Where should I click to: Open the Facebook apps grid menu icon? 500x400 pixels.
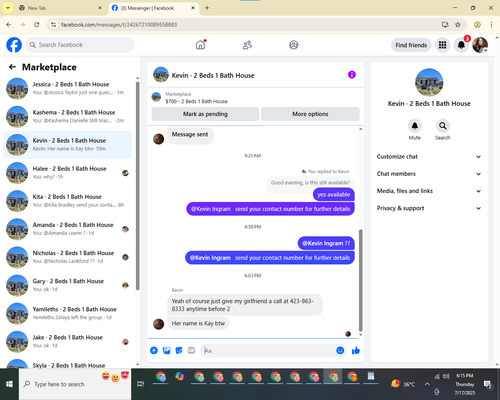click(x=442, y=45)
